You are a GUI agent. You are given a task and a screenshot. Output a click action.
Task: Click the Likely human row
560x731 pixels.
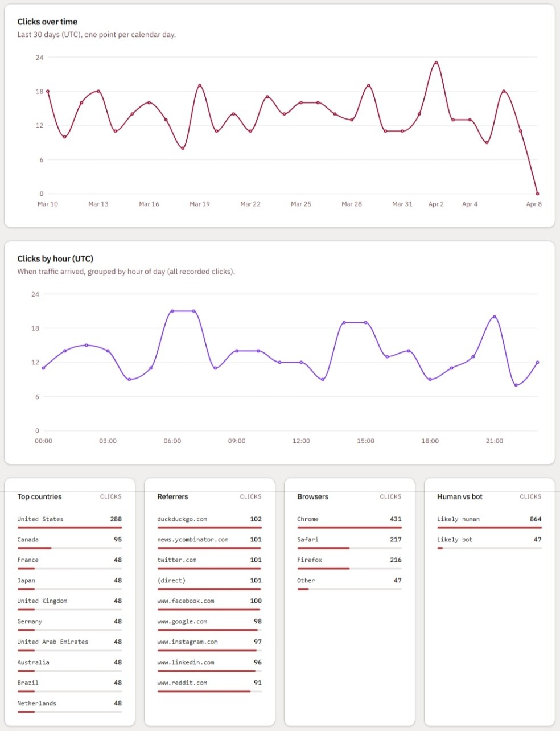[458, 519]
